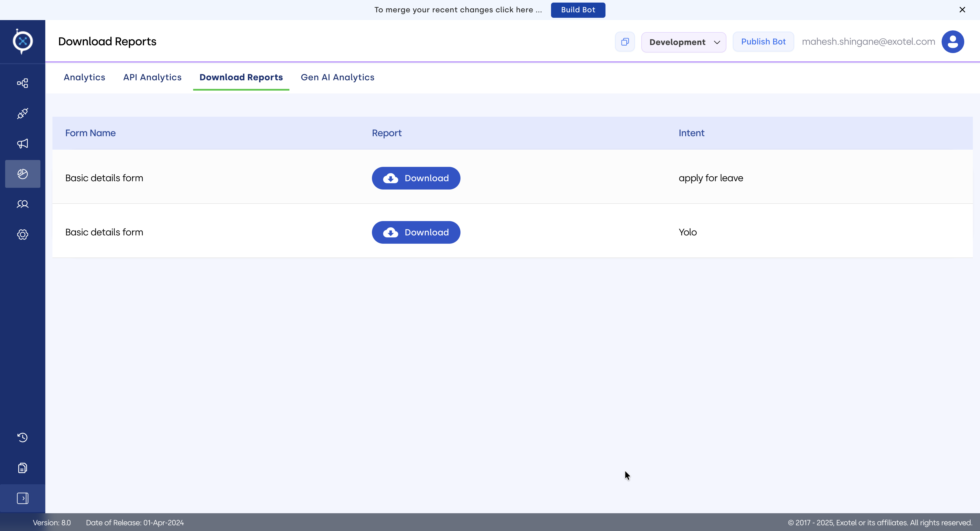This screenshot has height=531, width=980.
Task: Click the user profile avatar icon
Action: coord(952,42)
